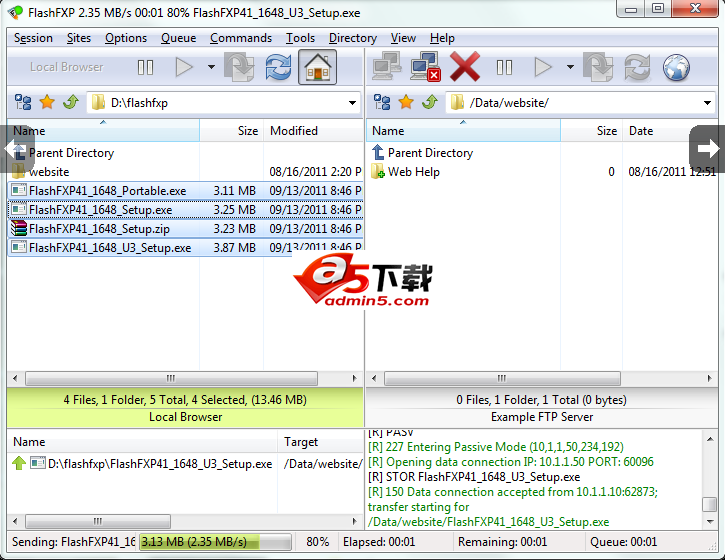Click the 227 Entering Passive Mode line
The height and width of the screenshot is (560, 725).
tap(496, 447)
